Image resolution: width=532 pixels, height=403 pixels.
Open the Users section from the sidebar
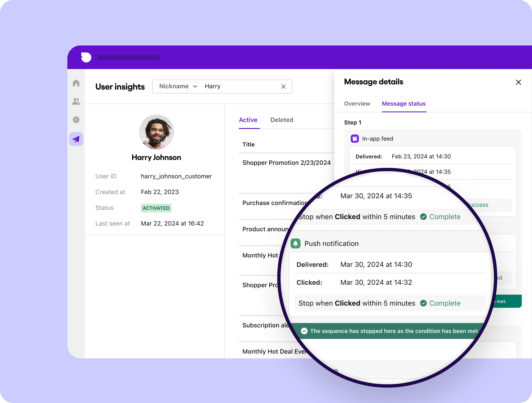(76, 101)
